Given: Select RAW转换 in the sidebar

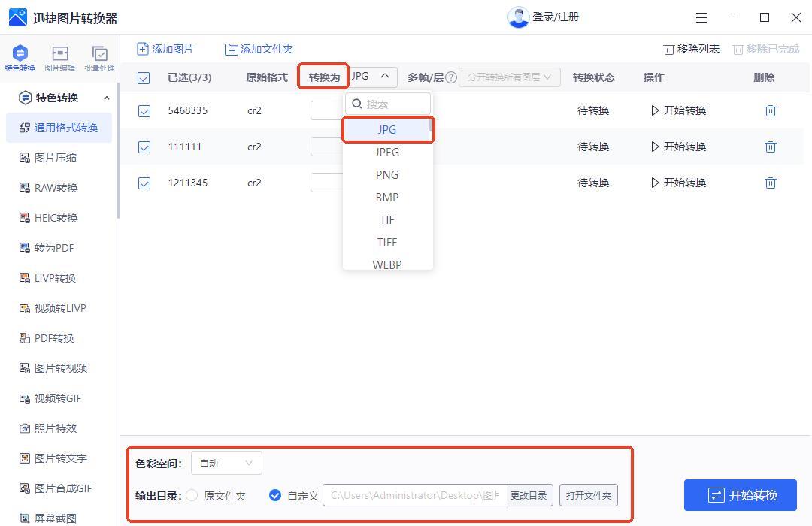Looking at the screenshot, I should pyautogui.click(x=56, y=188).
